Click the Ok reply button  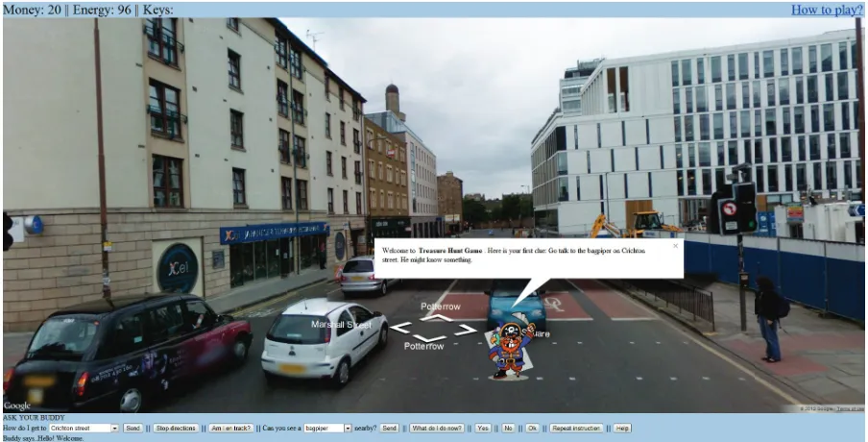[532, 429]
